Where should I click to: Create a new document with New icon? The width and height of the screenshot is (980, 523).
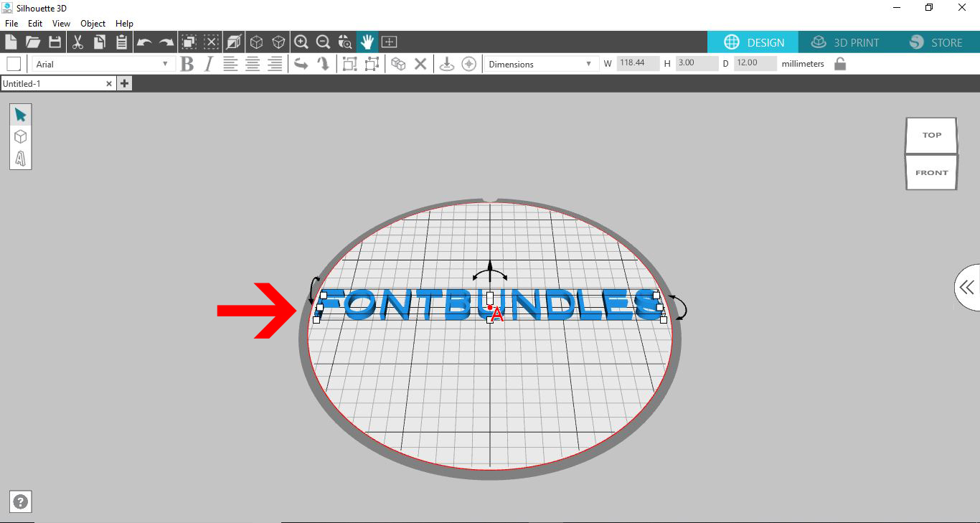tap(11, 42)
